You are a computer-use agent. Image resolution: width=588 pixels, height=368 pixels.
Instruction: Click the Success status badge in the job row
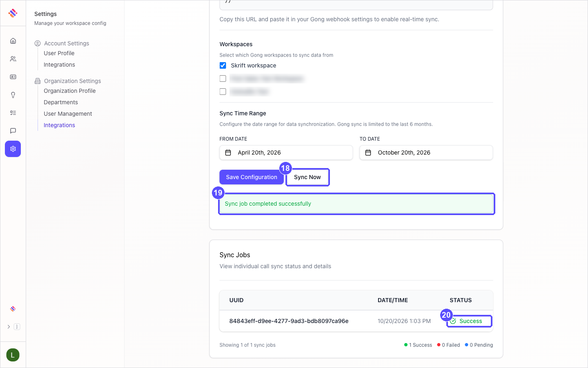click(x=466, y=321)
